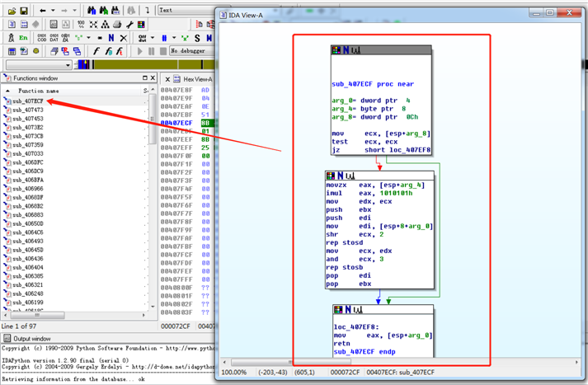Screen dimensions: 588x385
Task: Open the calculator icon
Action: coord(12,51)
